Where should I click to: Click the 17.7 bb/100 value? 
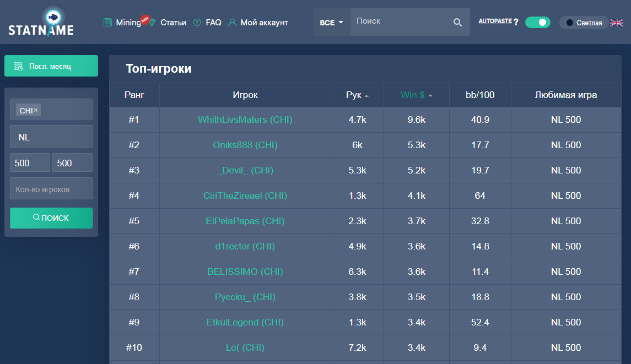tap(480, 145)
